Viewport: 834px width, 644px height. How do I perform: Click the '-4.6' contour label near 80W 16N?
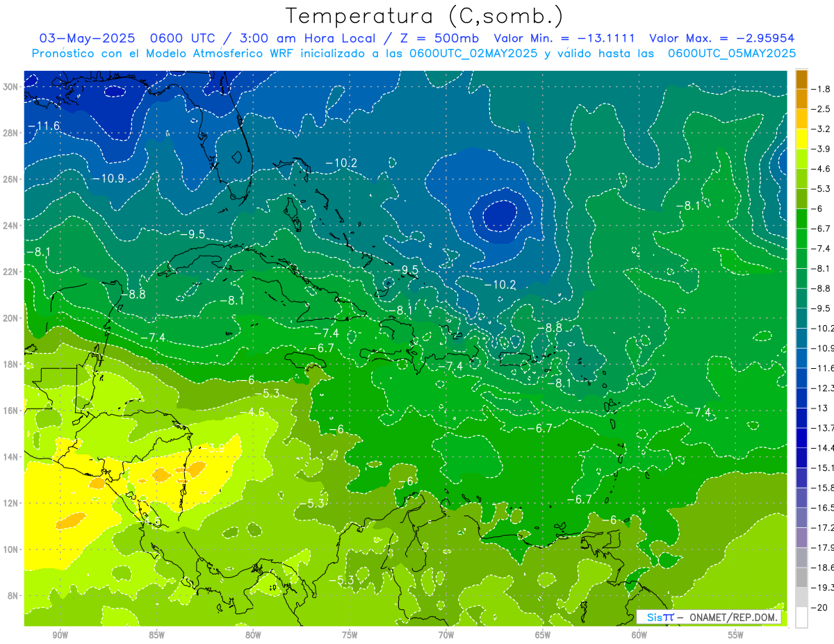tap(253, 412)
